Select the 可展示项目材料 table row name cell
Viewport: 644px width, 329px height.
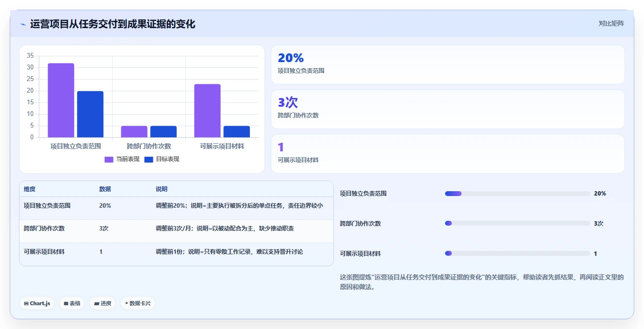coord(44,252)
